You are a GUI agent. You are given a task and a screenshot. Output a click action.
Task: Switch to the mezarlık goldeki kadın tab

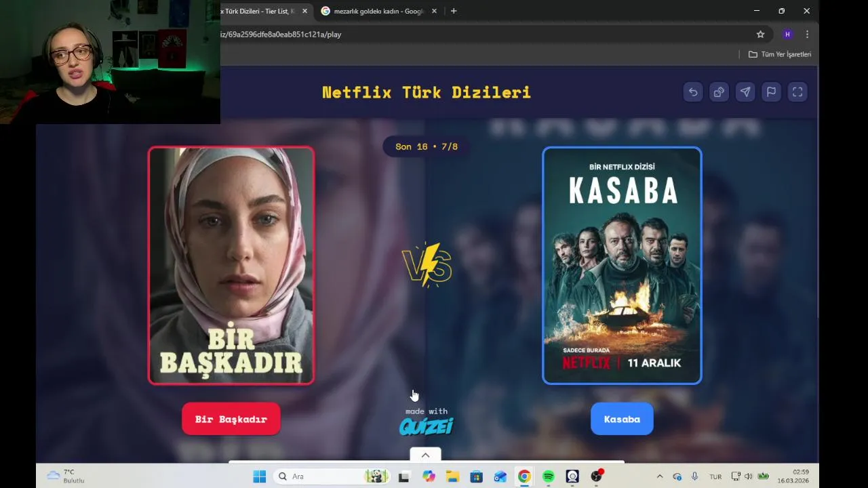(x=378, y=11)
